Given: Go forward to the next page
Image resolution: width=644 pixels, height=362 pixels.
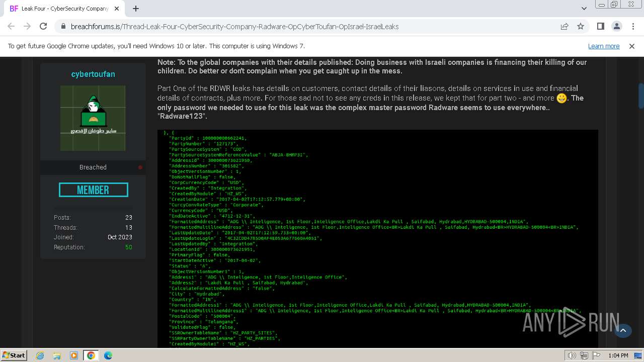Looking at the screenshot, I should pyautogui.click(x=27, y=26).
